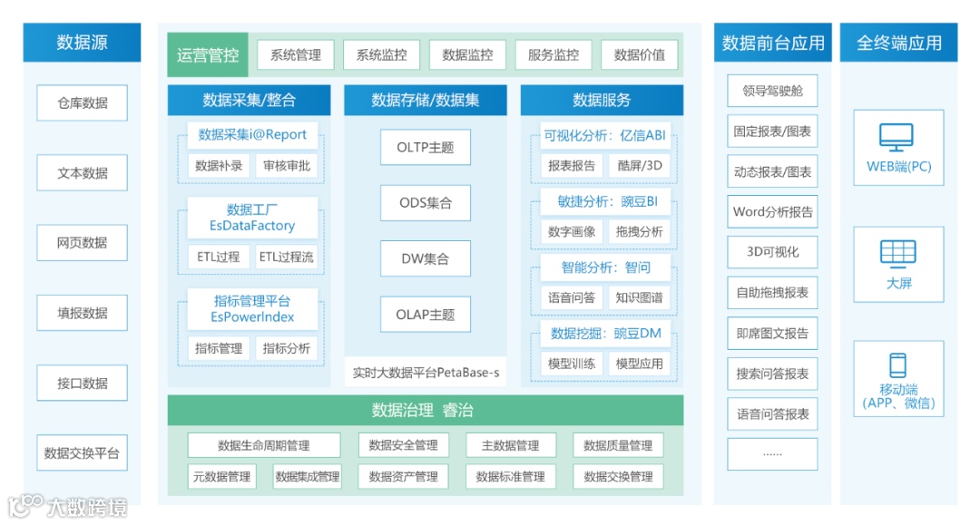Click the 仓库数据 box
Image resolution: width=980 pixels, height=525 pixels.
point(82,103)
